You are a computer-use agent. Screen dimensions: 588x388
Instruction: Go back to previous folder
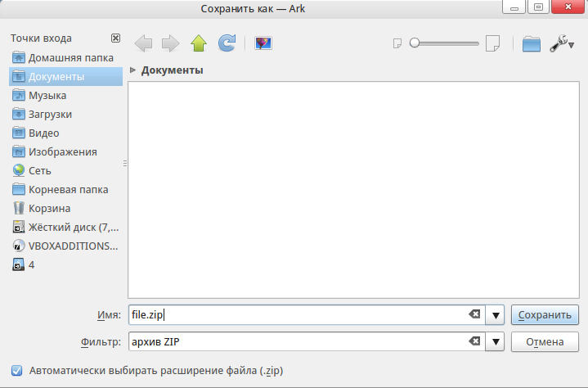[x=143, y=43]
